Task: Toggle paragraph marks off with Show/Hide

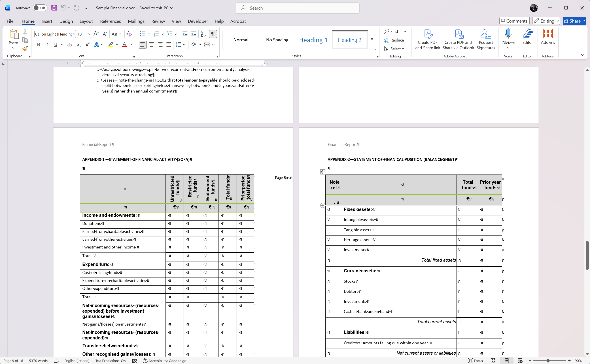Action: point(212,34)
